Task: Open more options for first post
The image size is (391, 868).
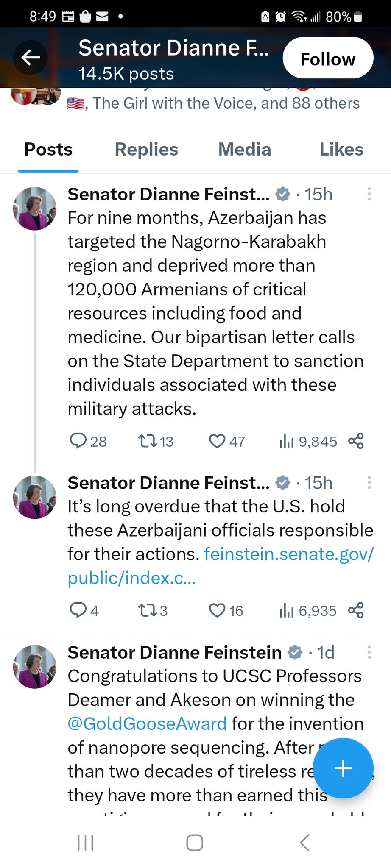Action: pyautogui.click(x=369, y=194)
